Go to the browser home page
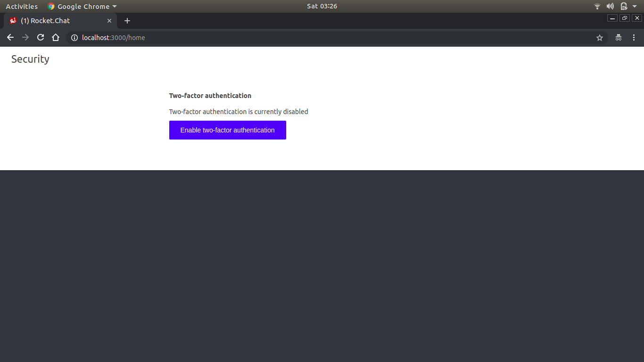644x362 pixels. pos(56,37)
